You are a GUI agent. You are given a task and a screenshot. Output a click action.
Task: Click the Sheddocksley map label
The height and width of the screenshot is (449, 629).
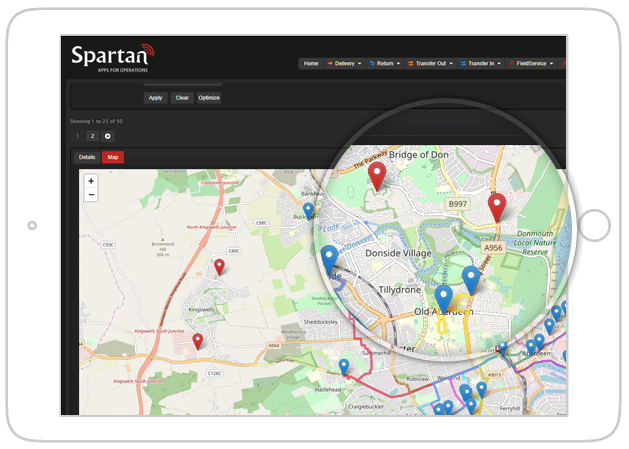pyautogui.click(x=321, y=322)
